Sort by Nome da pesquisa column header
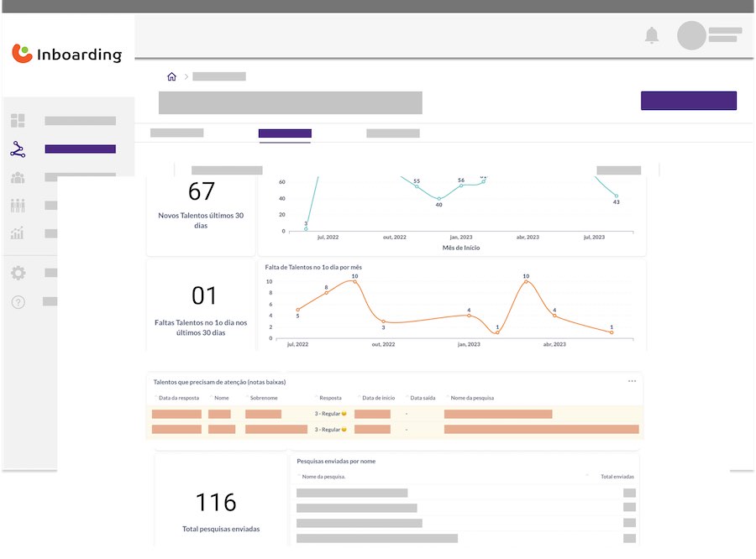 (x=472, y=398)
